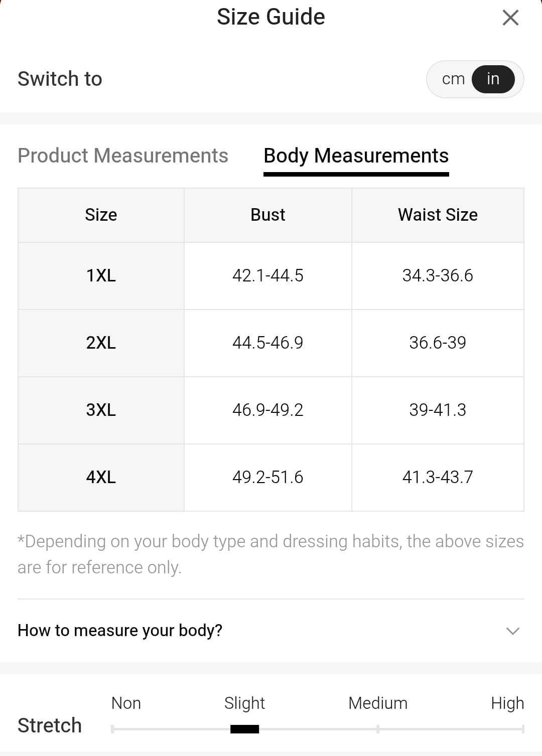Screen dimensions: 542x756
Task: Select the in unit option
Action: coord(493,79)
